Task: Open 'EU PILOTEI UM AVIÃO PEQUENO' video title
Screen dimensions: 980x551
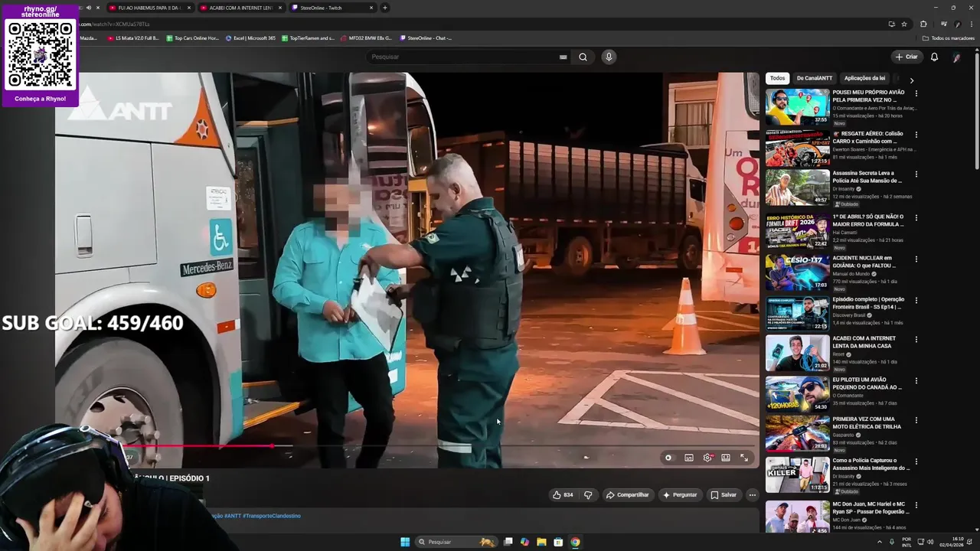Action: [x=869, y=383]
